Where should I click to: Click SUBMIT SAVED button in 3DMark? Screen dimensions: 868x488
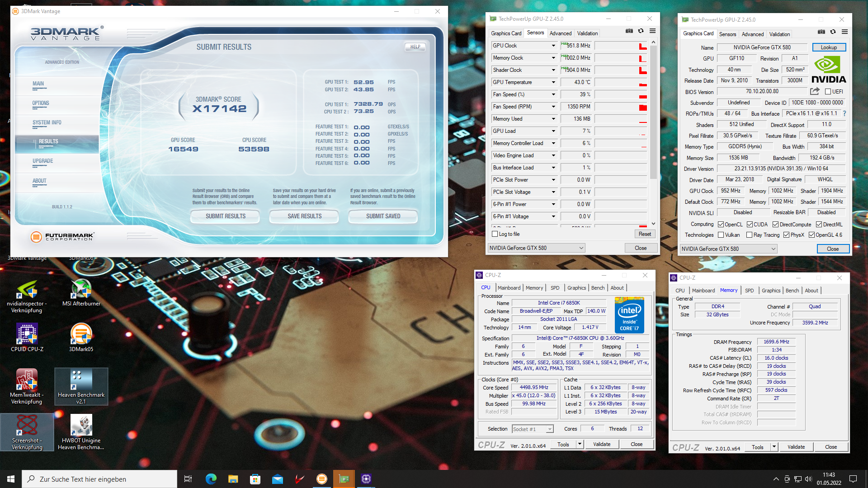tap(383, 216)
